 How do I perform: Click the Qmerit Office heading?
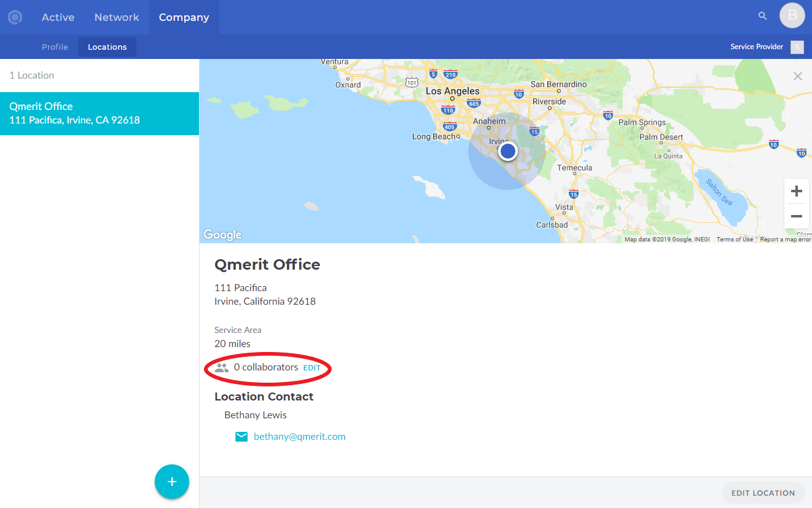point(267,265)
